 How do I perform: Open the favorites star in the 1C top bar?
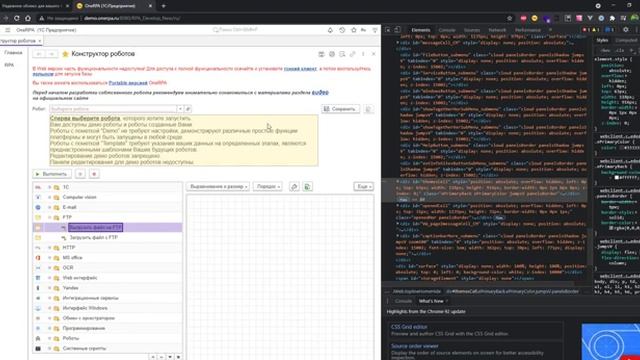[353, 30]
